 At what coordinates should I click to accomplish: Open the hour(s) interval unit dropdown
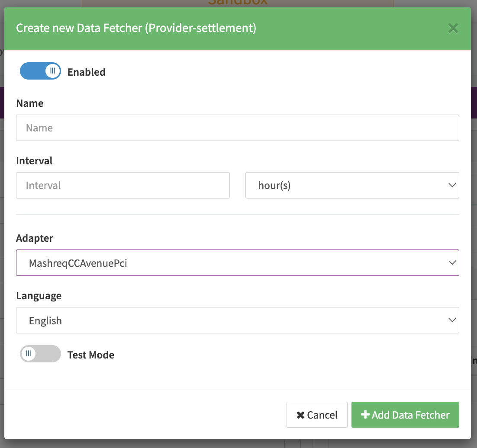tap(351, 186)
